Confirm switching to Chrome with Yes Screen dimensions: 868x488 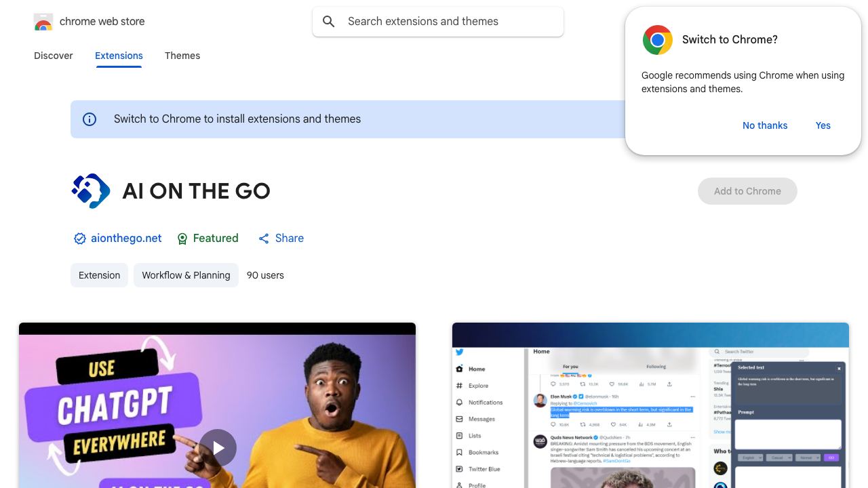click(x=823, y=125)
